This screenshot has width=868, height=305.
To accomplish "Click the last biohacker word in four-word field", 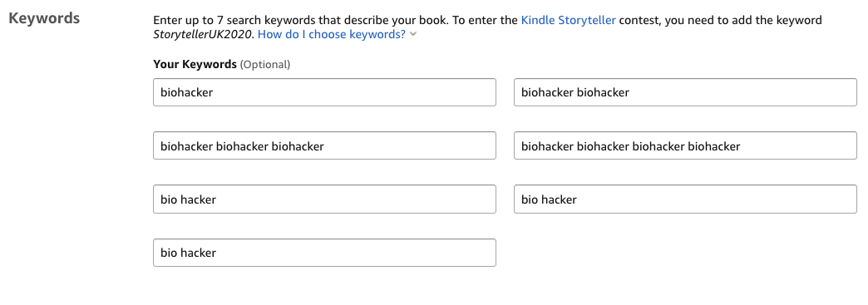I will tap(713, 147).
